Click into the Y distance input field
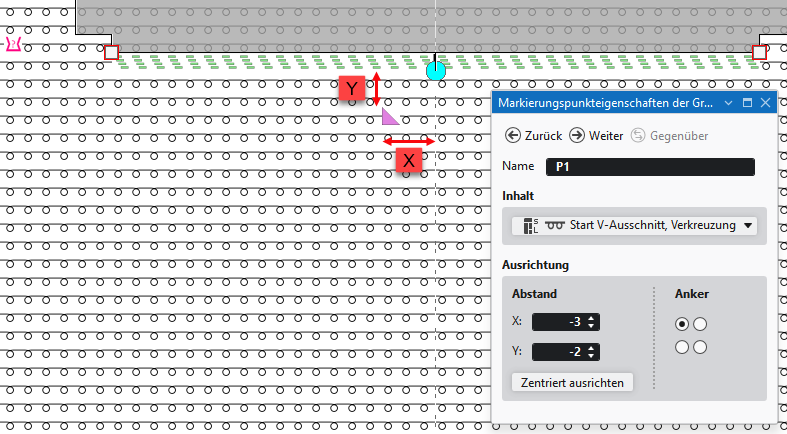The height and width of the screenshot is (434, 787). 560,352
